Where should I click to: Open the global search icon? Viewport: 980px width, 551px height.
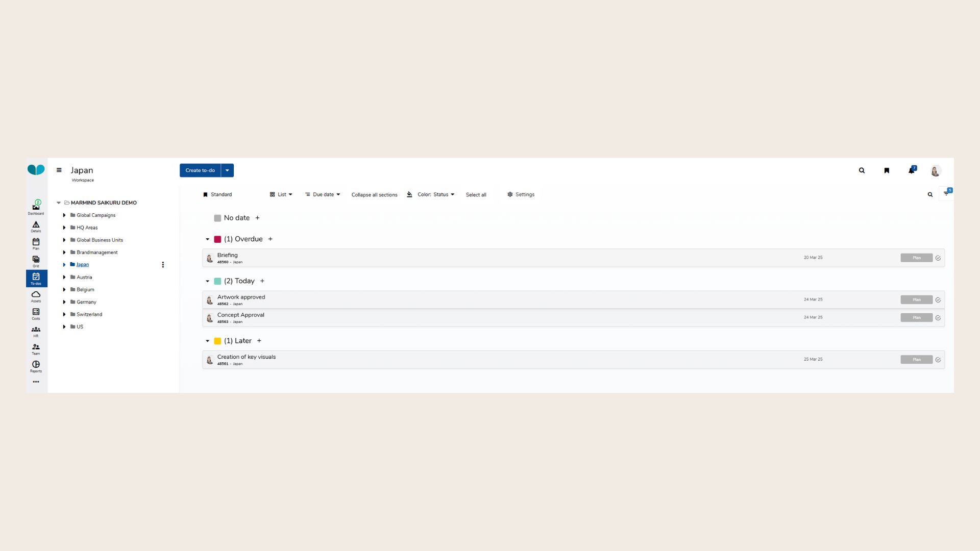pyautogui.click(x=862, y=170)
